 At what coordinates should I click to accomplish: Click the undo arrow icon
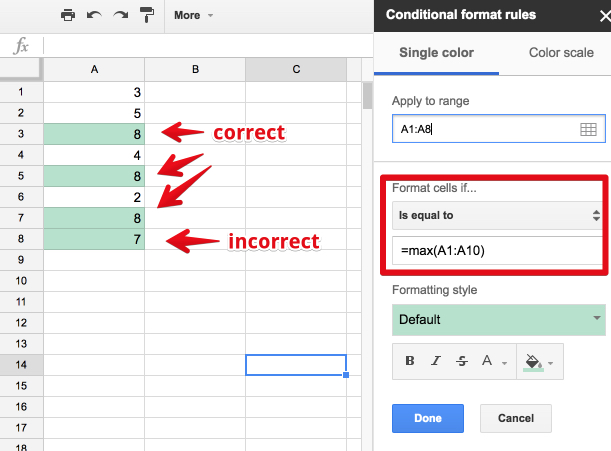94,15
